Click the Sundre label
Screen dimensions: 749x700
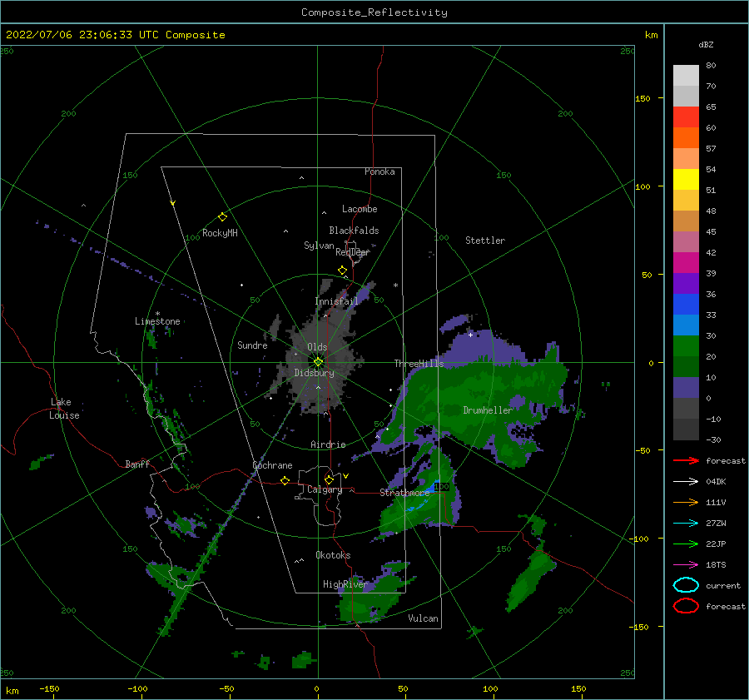click(252, 345)
